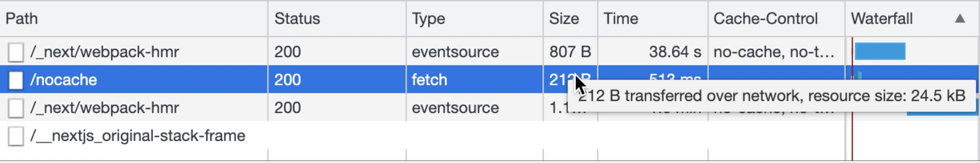980x163 pixels.
Task: Click the file icon of the 807 B webpack-hmr request
Action: [16, 52]
